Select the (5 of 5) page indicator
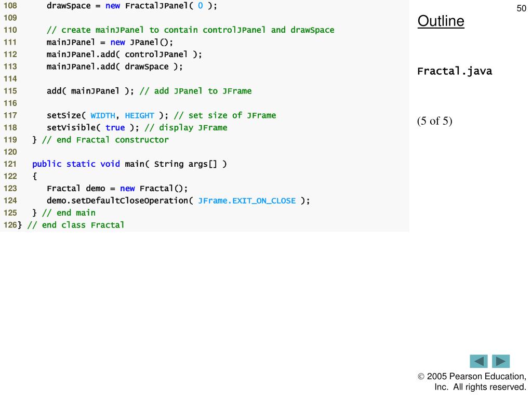Screen dimensions: 532x399 435,121
